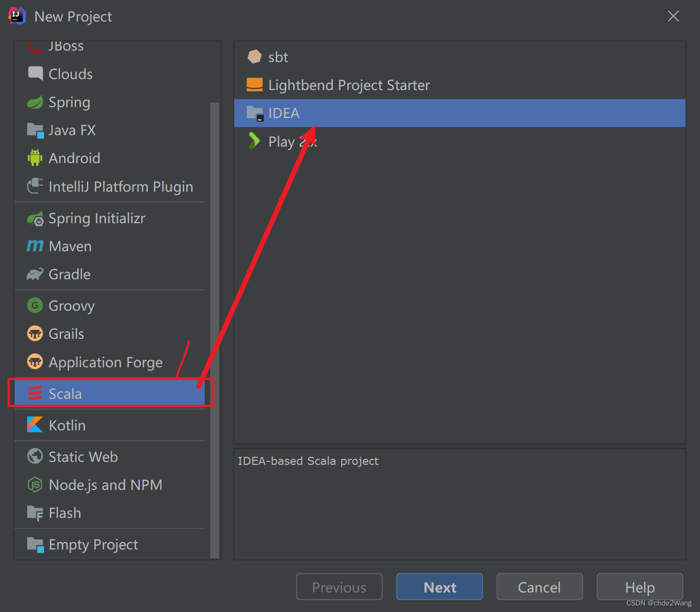Click the Node.js hexagon icon

(35, 484)
